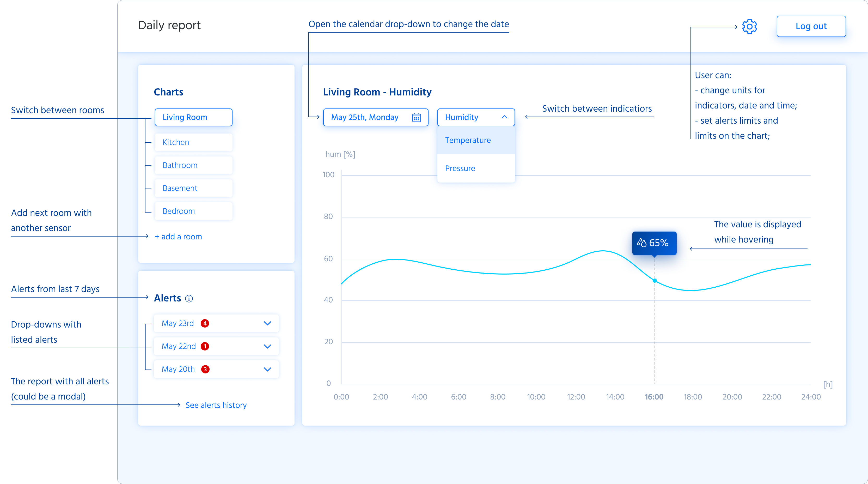The width and height of the screenshot is (868, 484).
Task: Select Living Room from room list
Action: tap(193, 117)
